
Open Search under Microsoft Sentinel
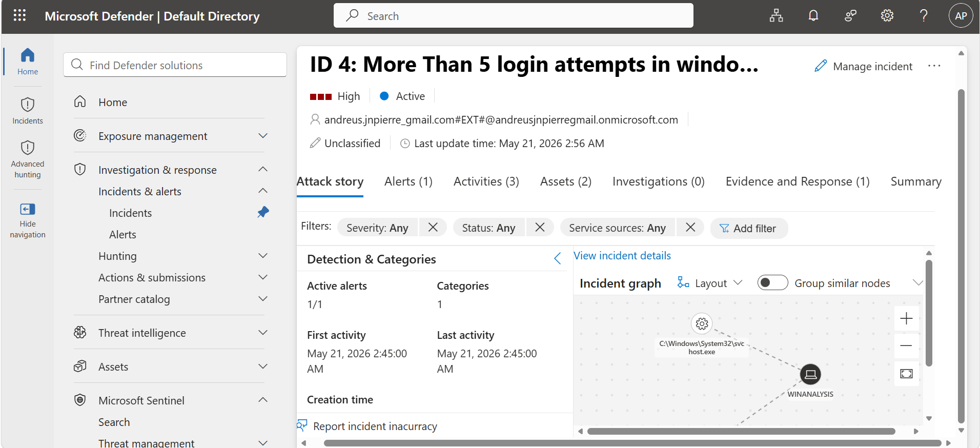(x=114, y=422)
